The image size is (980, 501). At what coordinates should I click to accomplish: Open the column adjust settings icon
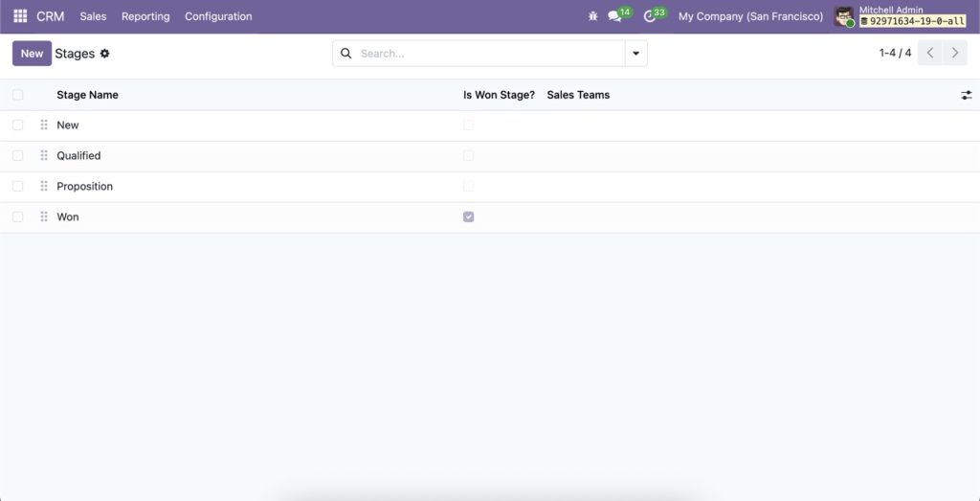[966, 95]
